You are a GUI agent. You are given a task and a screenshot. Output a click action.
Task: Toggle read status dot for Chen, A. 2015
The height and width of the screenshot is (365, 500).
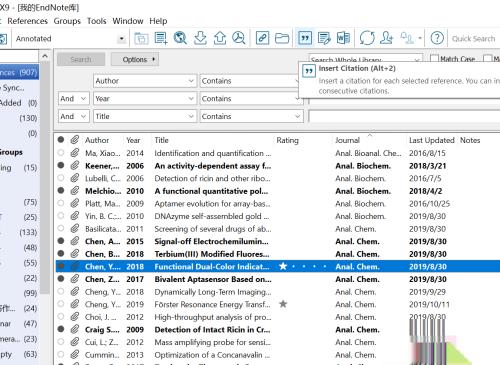61,241
